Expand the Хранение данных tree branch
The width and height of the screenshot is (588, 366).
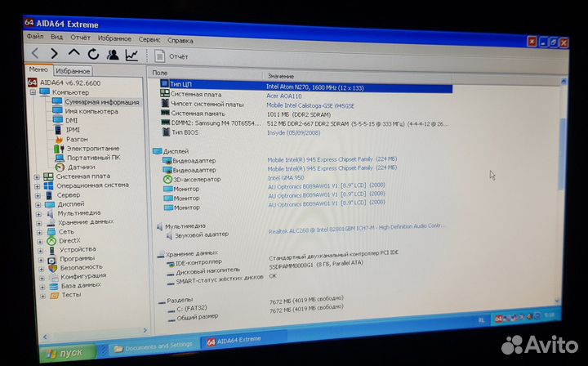[38, 224]
